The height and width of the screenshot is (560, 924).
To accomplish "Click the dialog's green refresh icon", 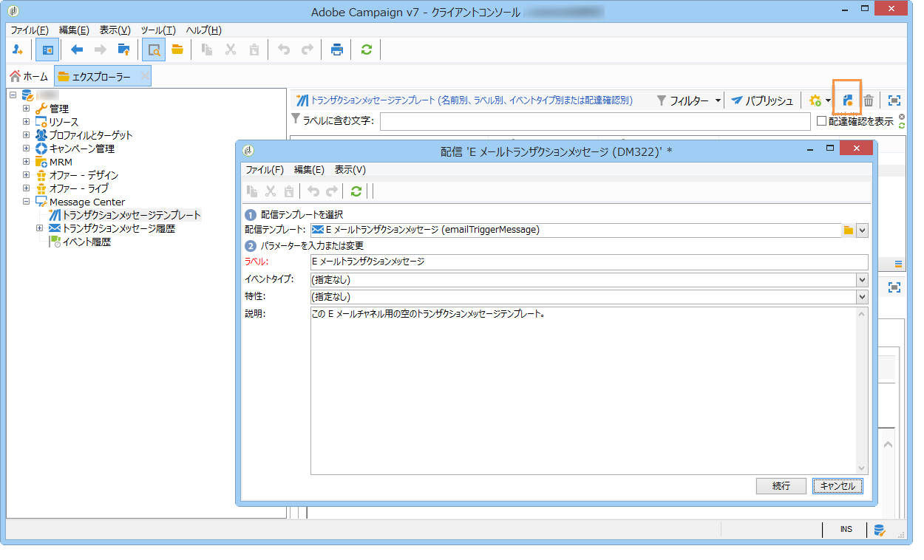I will click(356, 191).
